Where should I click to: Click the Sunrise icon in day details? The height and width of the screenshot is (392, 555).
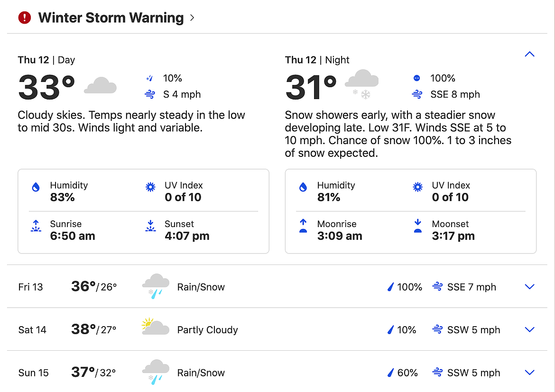pos(36,226)
